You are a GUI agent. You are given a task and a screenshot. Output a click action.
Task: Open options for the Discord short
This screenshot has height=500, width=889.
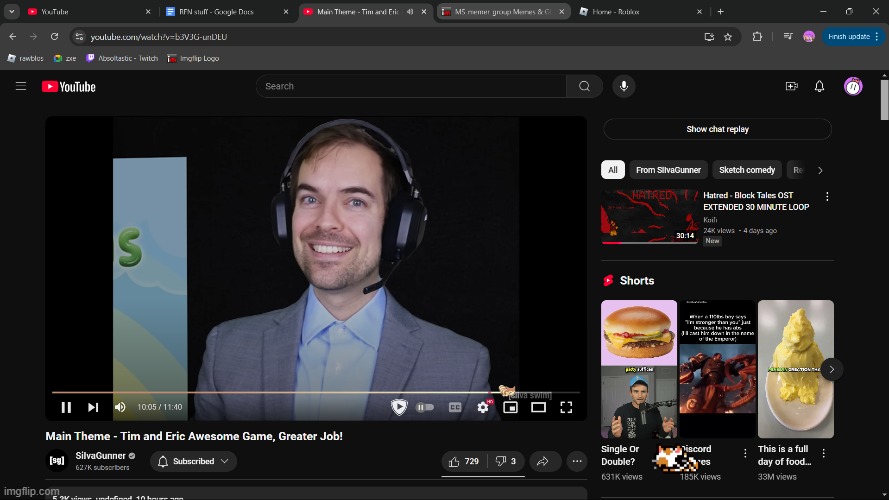point(745,453)
